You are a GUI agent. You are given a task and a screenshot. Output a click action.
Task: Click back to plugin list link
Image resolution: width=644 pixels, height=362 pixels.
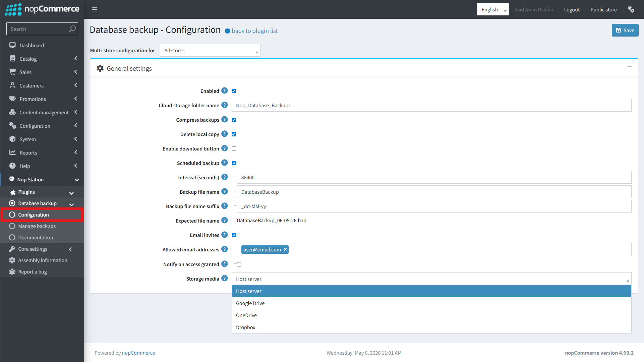point(255,31)
